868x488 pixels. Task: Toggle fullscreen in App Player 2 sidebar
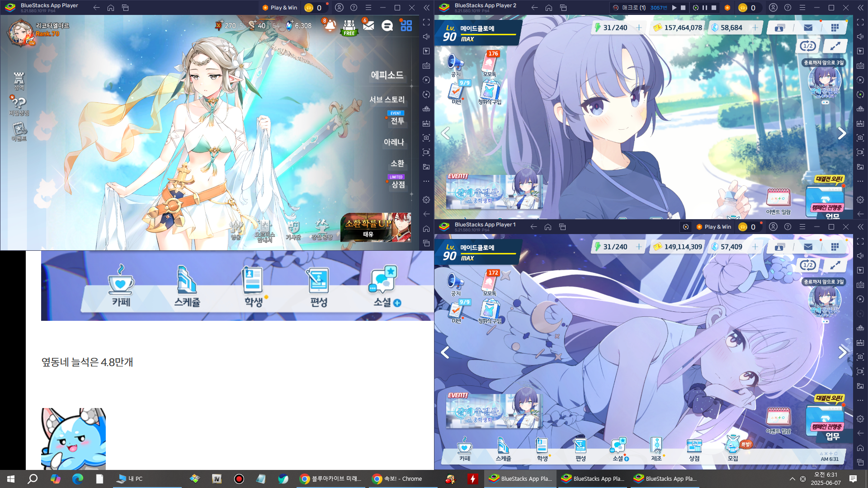860,22
